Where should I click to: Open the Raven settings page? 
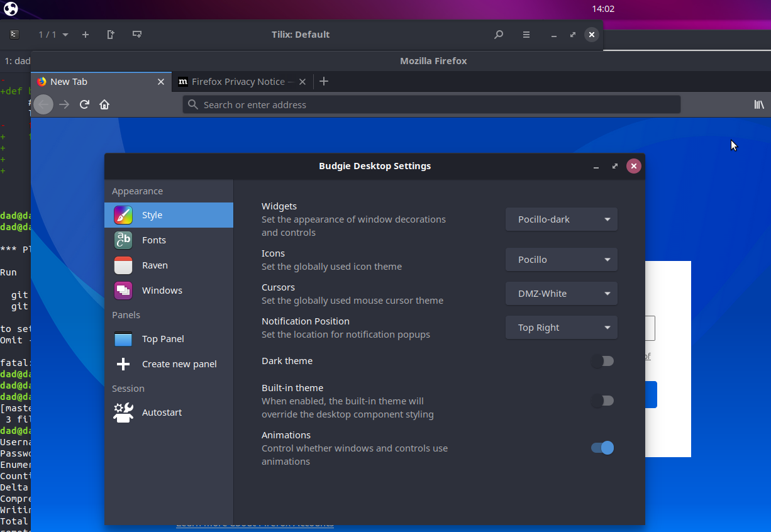pyautogui.click(x=169, y=265)
